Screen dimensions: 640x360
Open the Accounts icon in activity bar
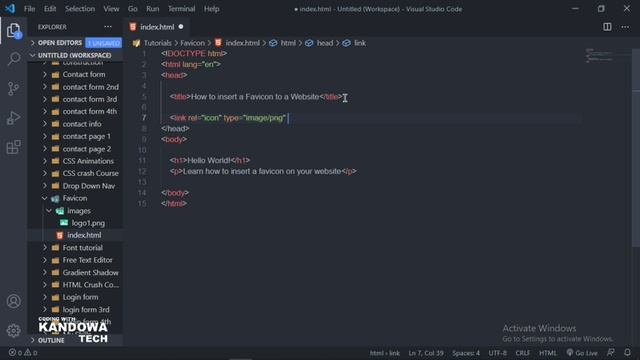click(13, 301)
